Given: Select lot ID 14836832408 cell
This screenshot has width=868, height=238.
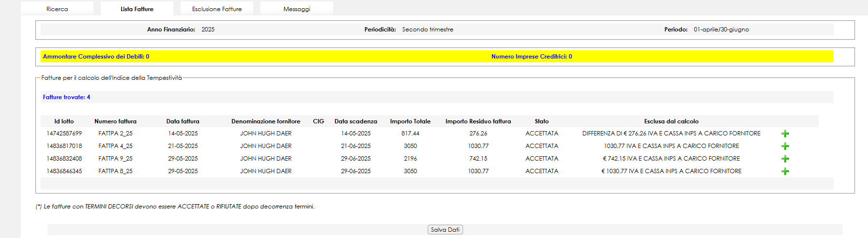Looking at the screenshot, I should [64, 159].
